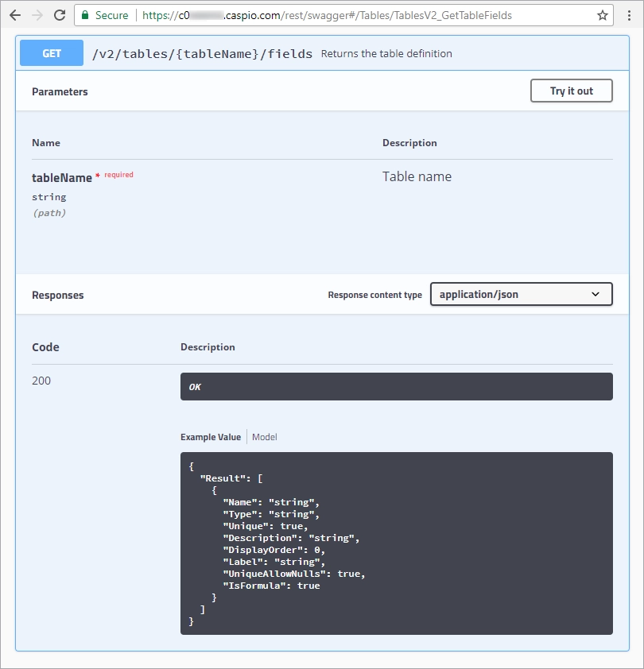The width and height of the screenshot is (644, 669).
Task: Click the 200 response code
Action: 41,381
